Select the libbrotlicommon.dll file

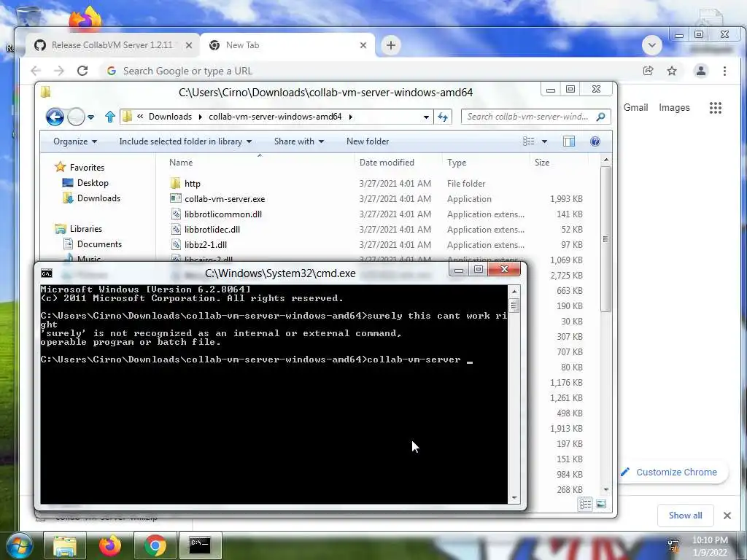[216, 214]
